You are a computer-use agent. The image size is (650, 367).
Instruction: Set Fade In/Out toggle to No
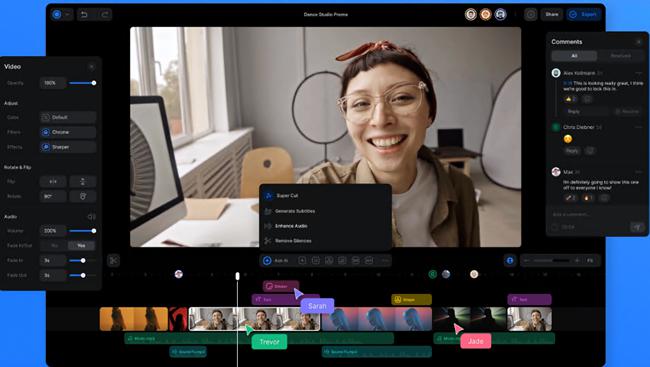(x=54, y=245)
